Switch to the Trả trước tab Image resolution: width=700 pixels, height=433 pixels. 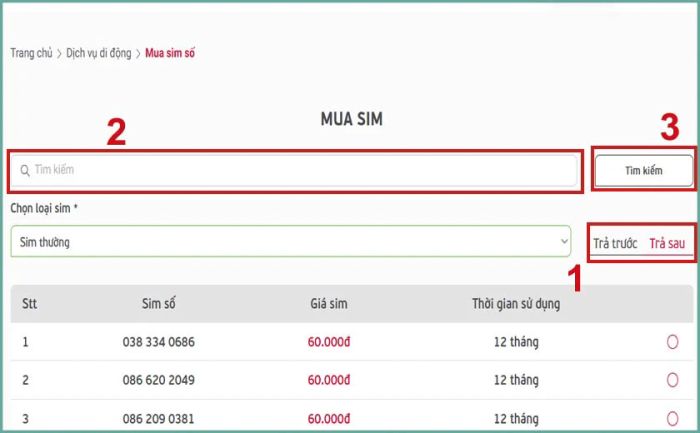click(615, 243)
